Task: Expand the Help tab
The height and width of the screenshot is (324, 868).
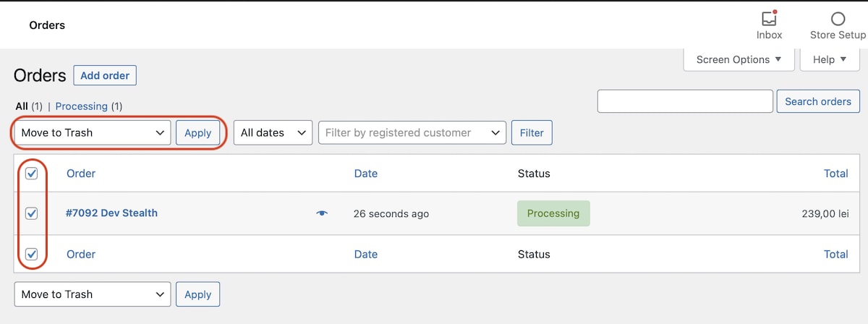Action: 829,59
